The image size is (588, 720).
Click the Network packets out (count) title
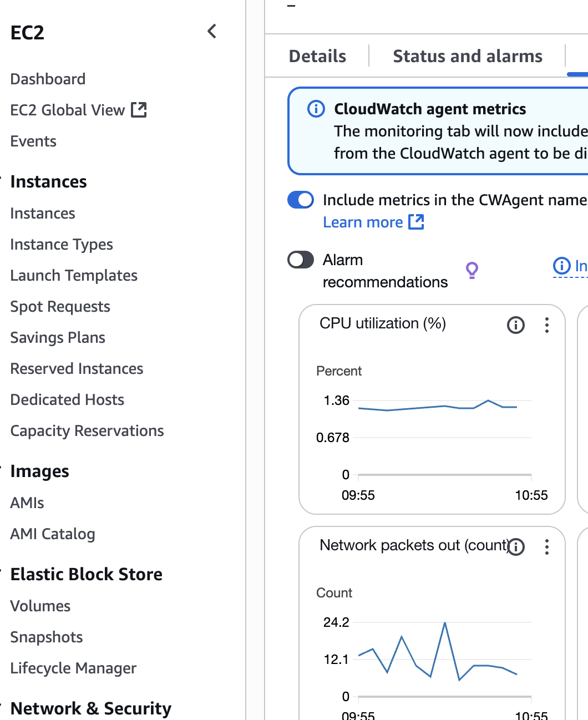pos(414,545)
